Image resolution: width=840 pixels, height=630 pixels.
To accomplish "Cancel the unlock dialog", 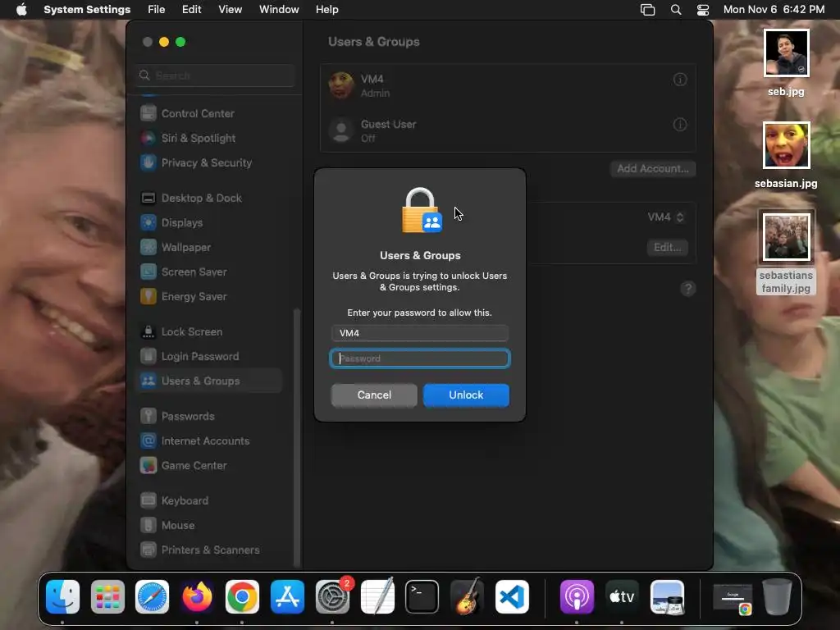I will click(x=374, y=395).
